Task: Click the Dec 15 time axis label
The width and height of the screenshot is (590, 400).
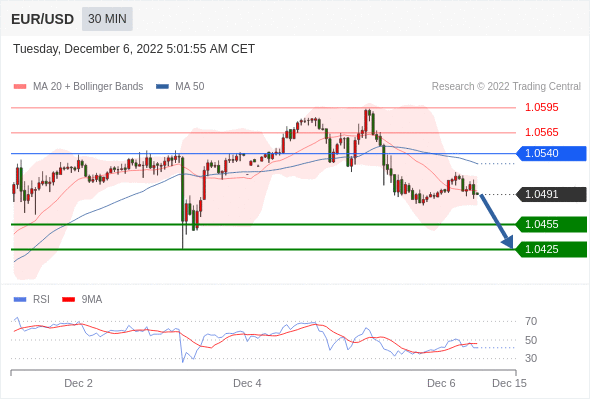Action: pyautogui.click(x=509, y=383)
